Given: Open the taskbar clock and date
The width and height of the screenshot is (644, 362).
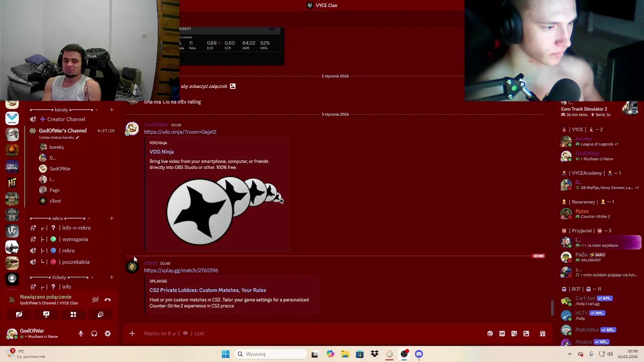Looking at the screenshot, I should (x=628, y=354).
